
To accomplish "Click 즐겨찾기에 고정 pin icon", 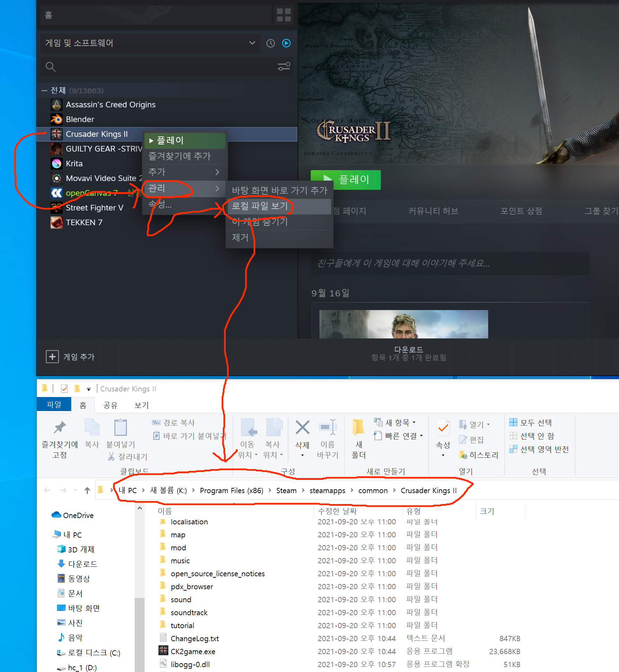I will (x=60, y=428).
